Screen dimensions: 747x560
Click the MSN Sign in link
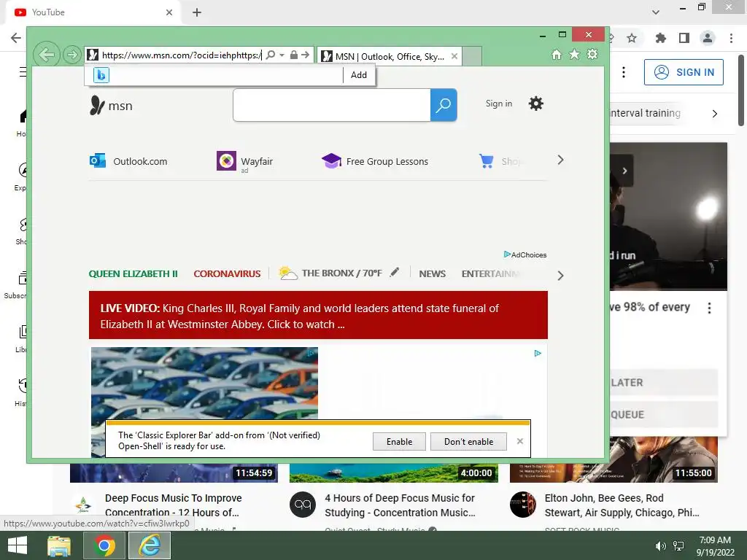click(499, 104)
